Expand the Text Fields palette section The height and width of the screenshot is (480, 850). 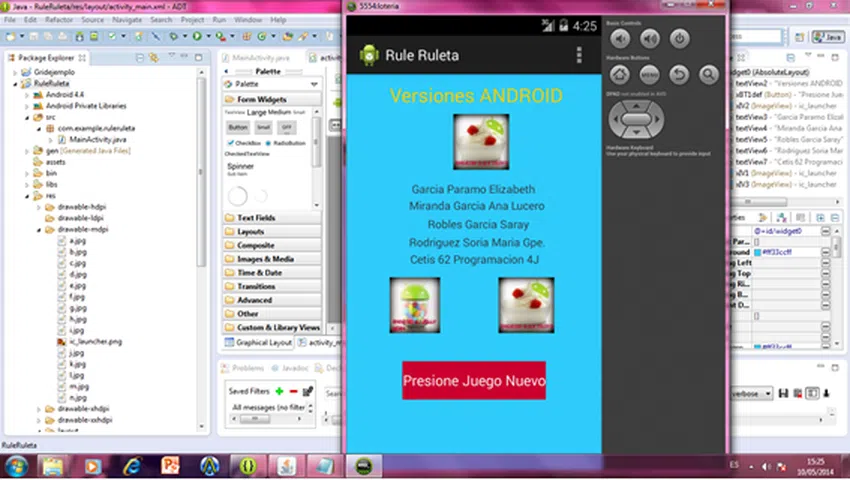[256, 217]
